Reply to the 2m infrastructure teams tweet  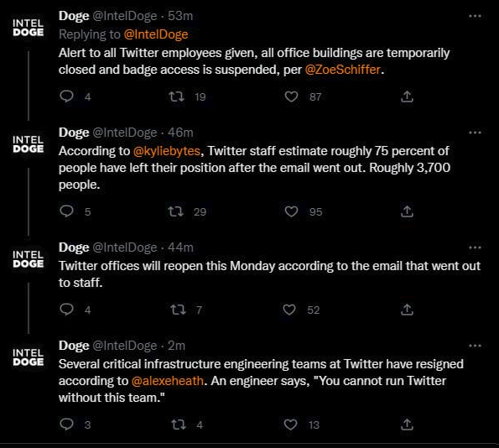coord(66,425)
